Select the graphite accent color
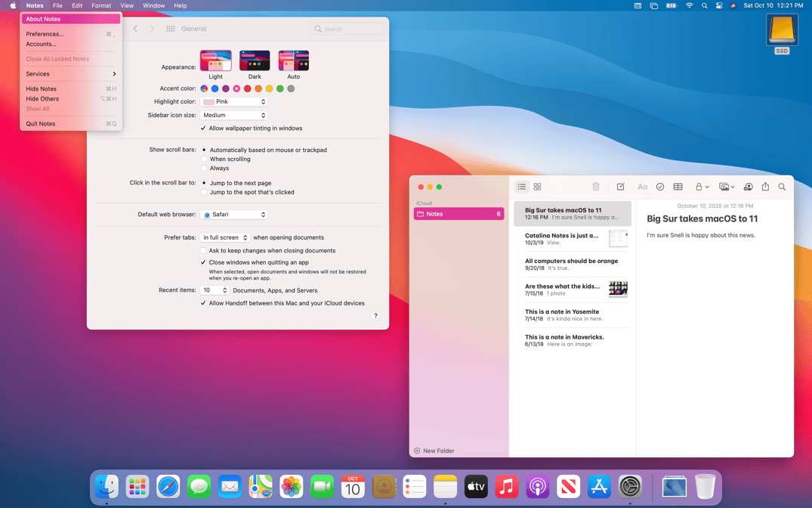812x508 pixels. pyautogui.click(x=291, y=88)
